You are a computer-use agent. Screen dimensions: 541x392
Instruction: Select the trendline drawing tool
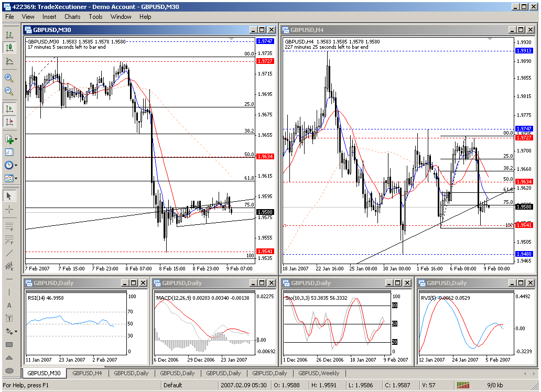click(9, 253)
